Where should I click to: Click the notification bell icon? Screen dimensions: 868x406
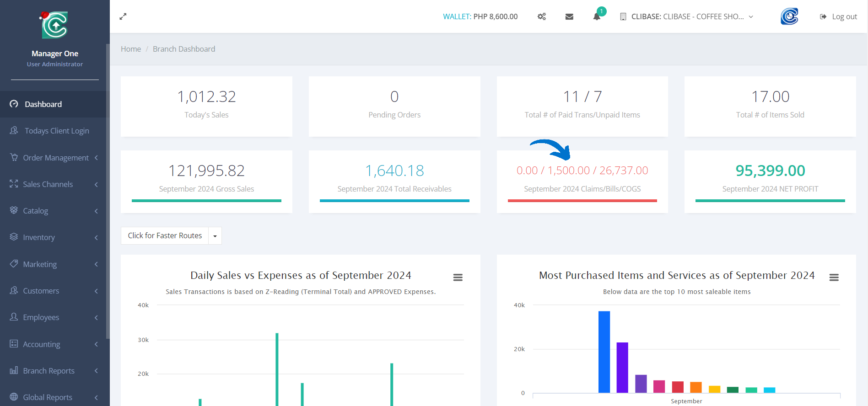597,16
